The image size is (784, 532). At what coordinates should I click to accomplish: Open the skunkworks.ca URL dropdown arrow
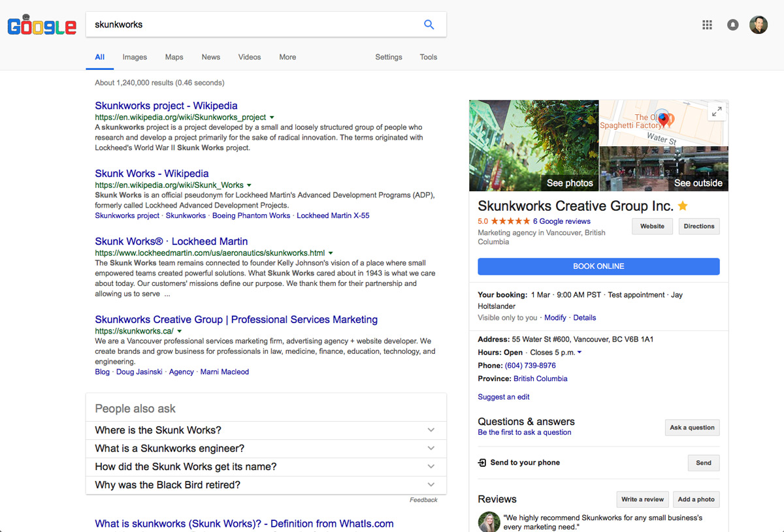(x=179, y=332)
